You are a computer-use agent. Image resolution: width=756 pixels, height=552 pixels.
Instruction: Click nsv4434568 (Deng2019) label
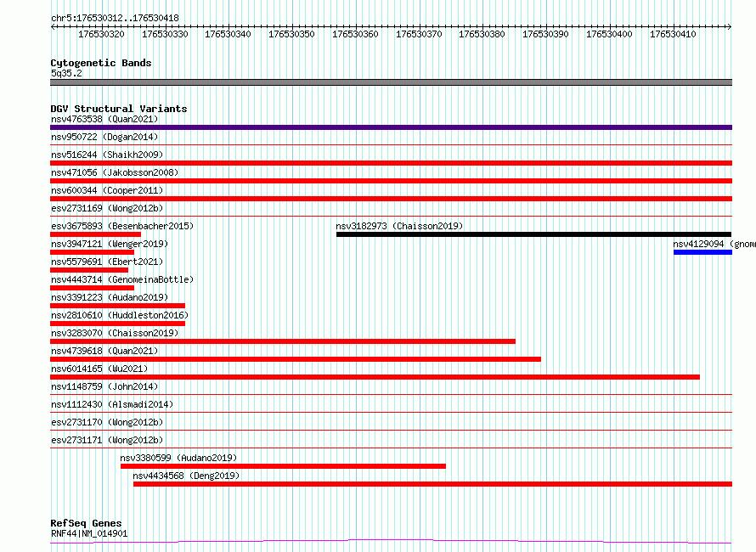pos(186,476)
